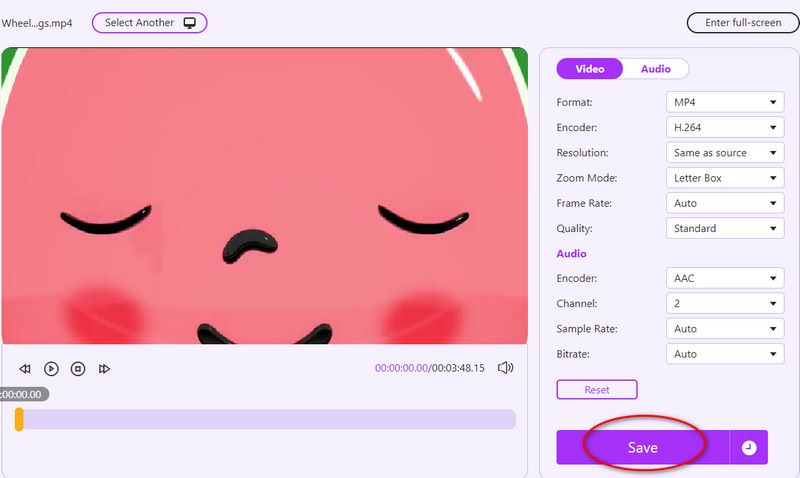Click the purple Save button
Image resolution: width=800 pixels, height=478 pixels.
(643, 447)
